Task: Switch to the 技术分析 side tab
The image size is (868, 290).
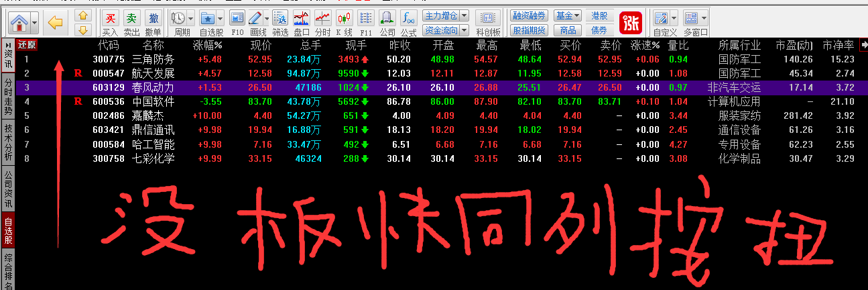Action: pos(8,142)
